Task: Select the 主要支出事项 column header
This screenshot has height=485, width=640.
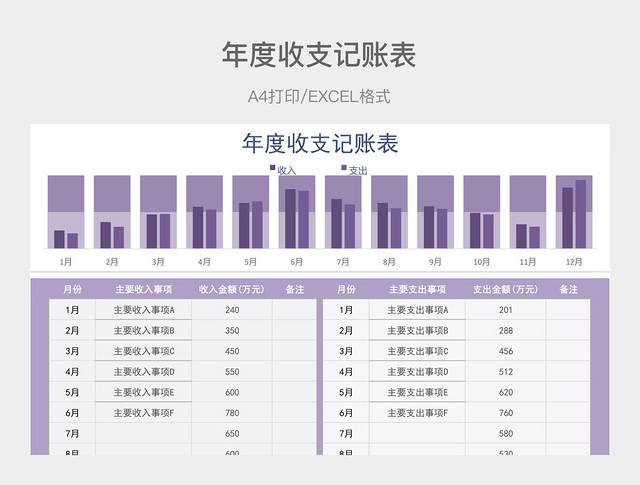Action: (418, 289)
